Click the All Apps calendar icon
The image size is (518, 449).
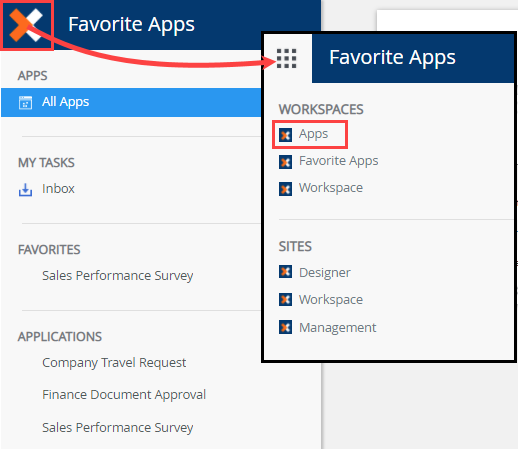click(x=25, y=102)
